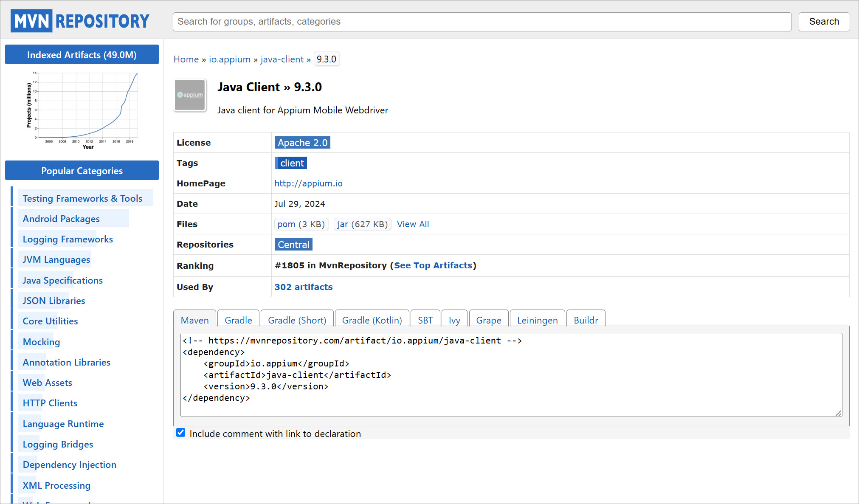This screenshot has height=504, width=859.
Task: Open the Appium artifact logo thumbnail
Action: click(x=190, y=95)
